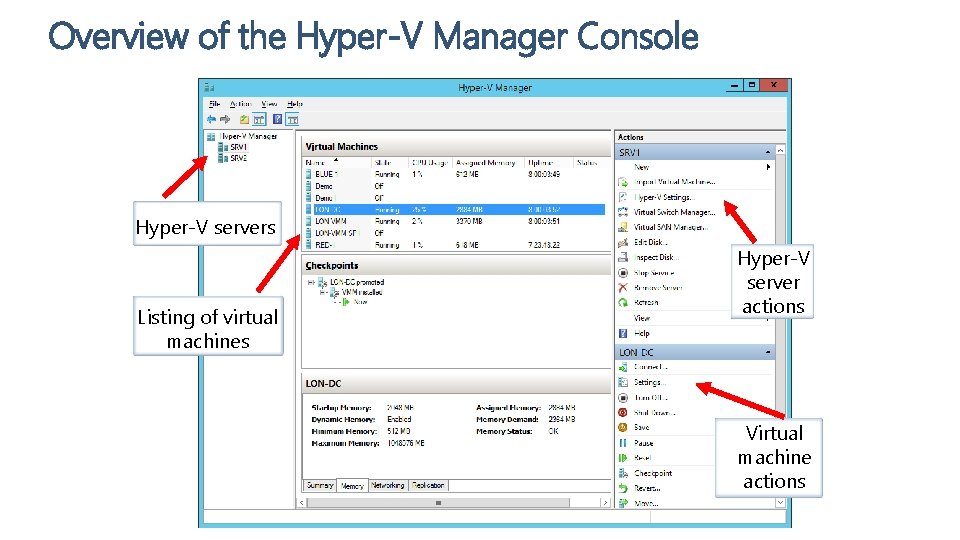The width and height of the screenshot is (960, 540).
Task: Click the horizontal scrollbar thumb in center pane
Action: pos(438,503)
